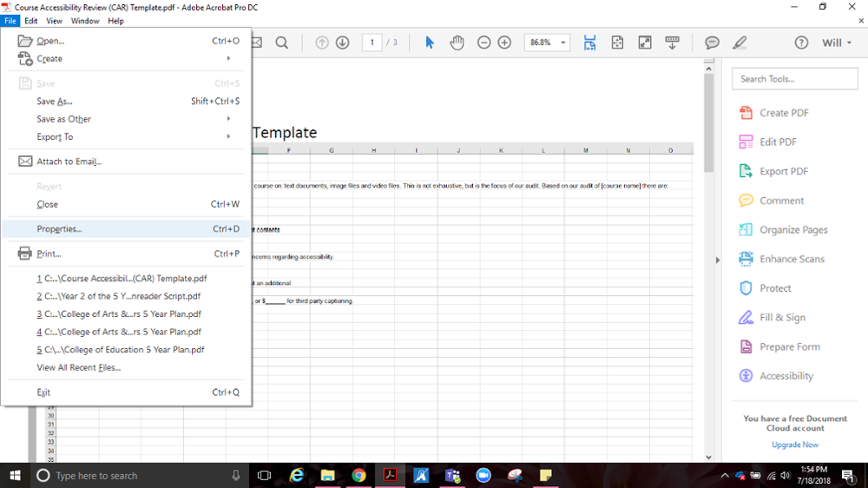Toggle fit-width scrolling mode icon
This screenshot has height=488, width=868.
(589, 43)
